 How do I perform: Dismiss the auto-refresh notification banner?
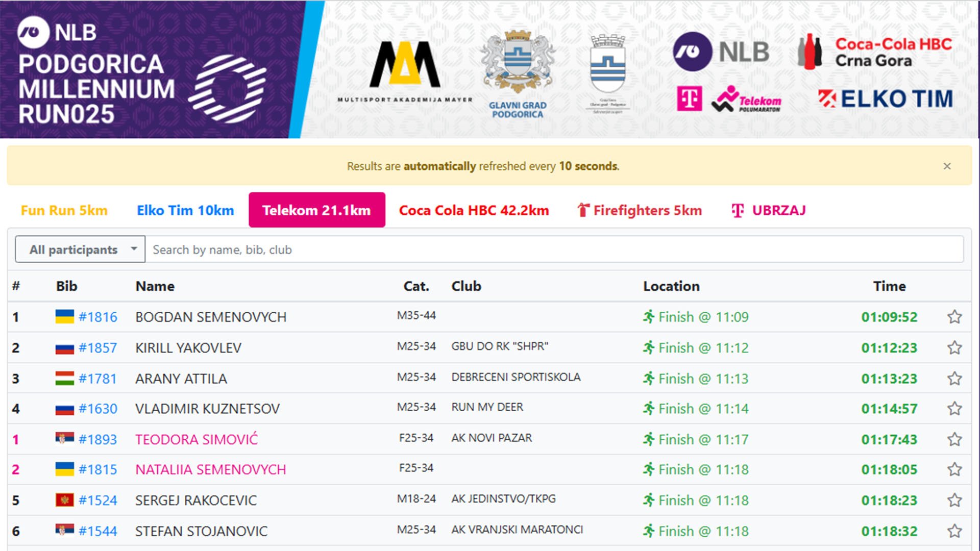(x=947, y=166)
